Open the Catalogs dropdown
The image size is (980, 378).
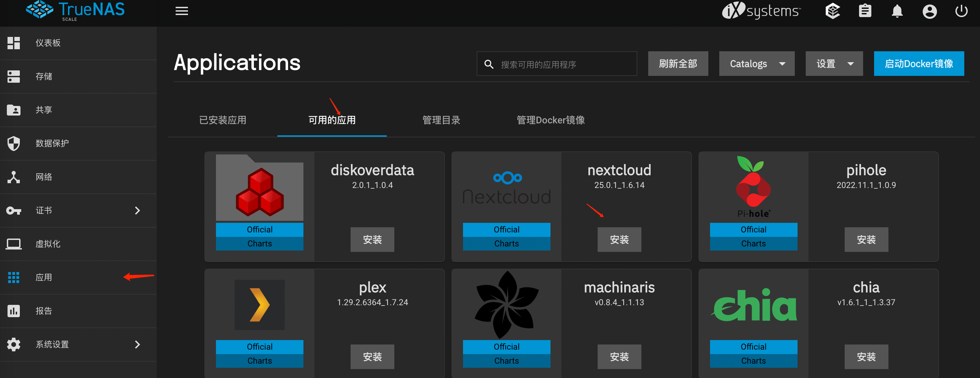coord(756,64)
